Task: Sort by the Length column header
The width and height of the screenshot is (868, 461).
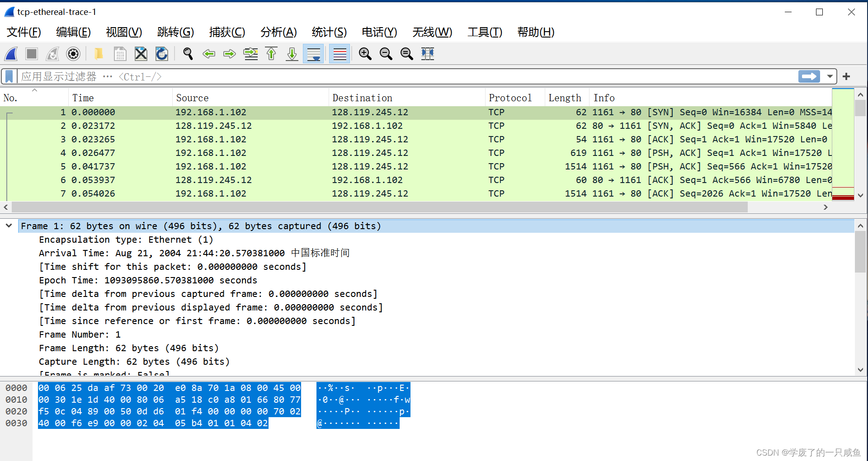Action: coord(567,98)
